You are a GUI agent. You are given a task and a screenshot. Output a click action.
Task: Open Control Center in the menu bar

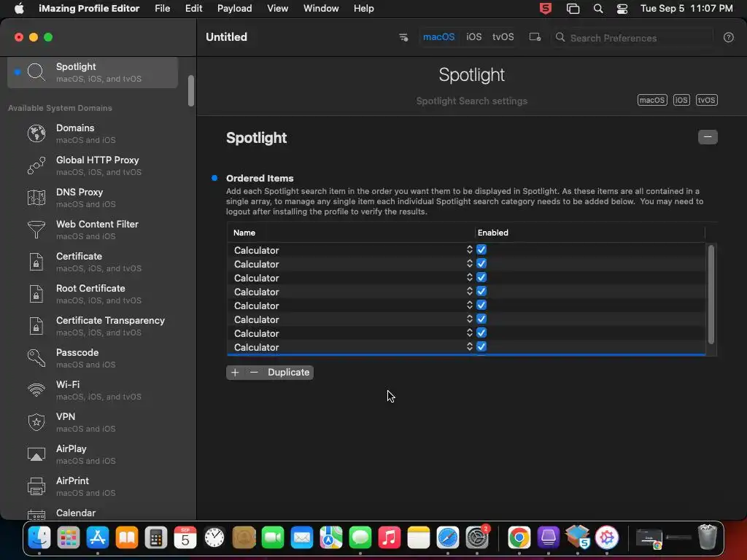coord(622,9)
